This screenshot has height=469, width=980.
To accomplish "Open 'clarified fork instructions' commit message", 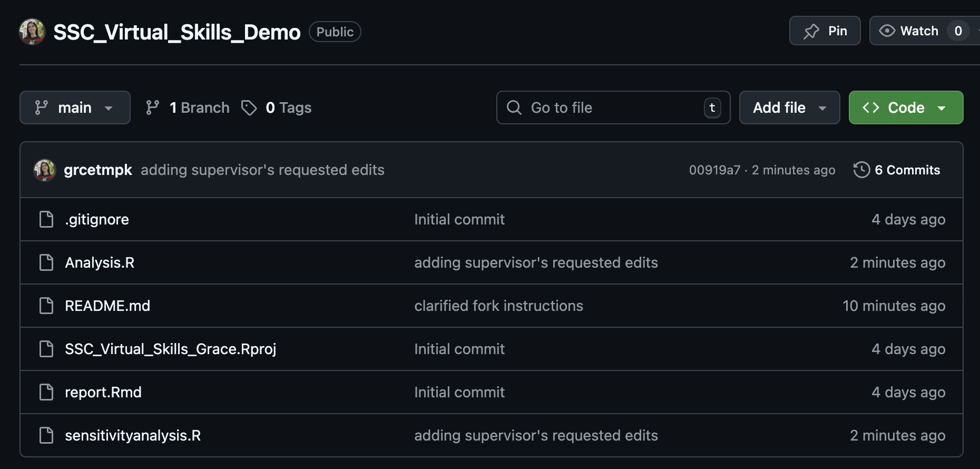I will point(498,306).
